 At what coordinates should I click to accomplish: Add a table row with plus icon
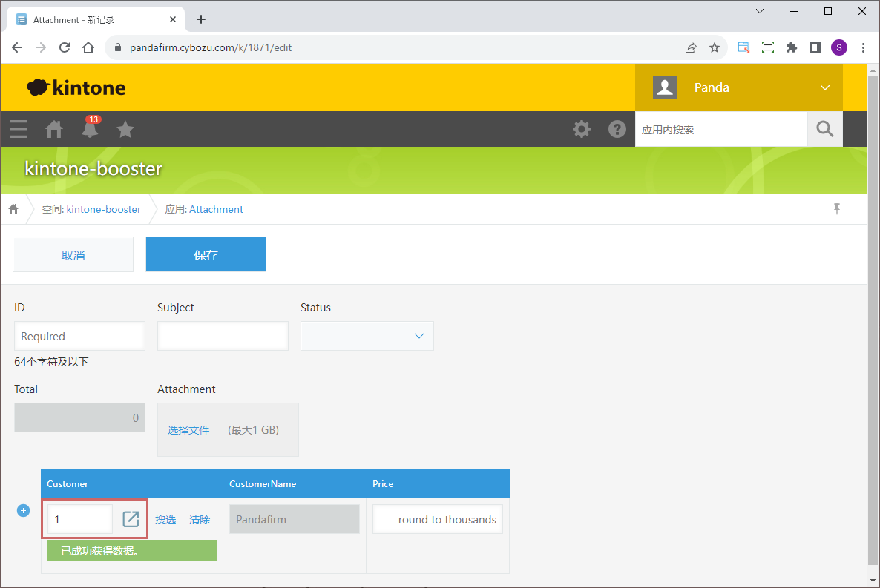click(x=23, y=510)
